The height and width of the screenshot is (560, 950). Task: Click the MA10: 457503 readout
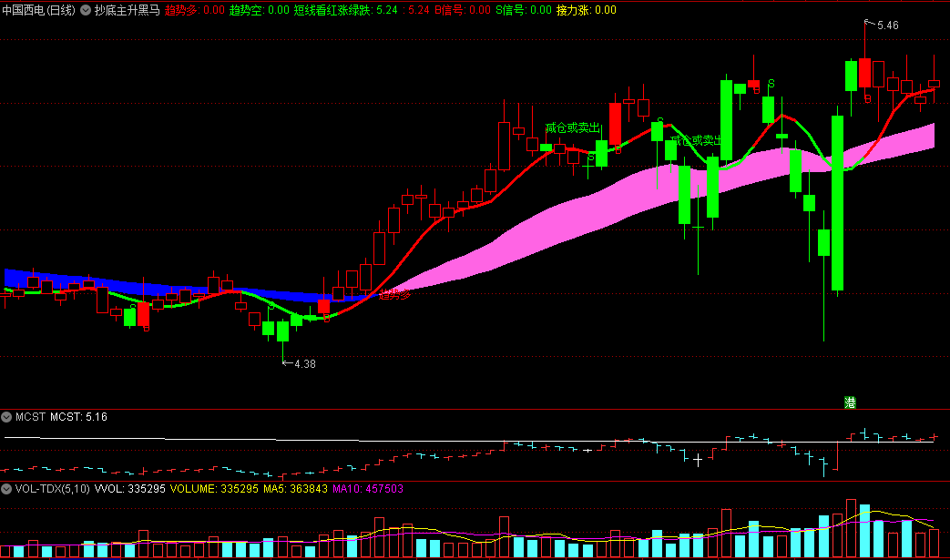(x=368, y=489)
